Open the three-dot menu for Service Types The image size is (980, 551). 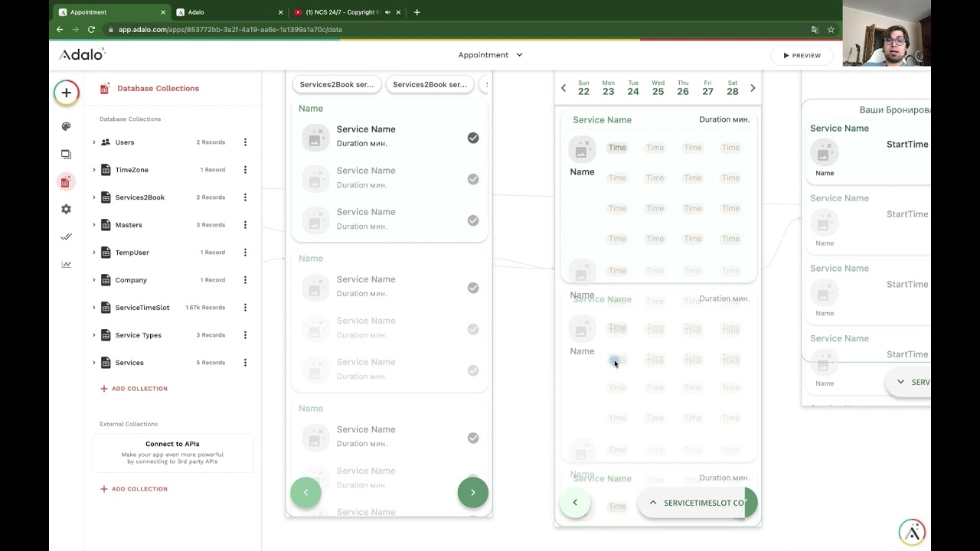coord(245,335)
